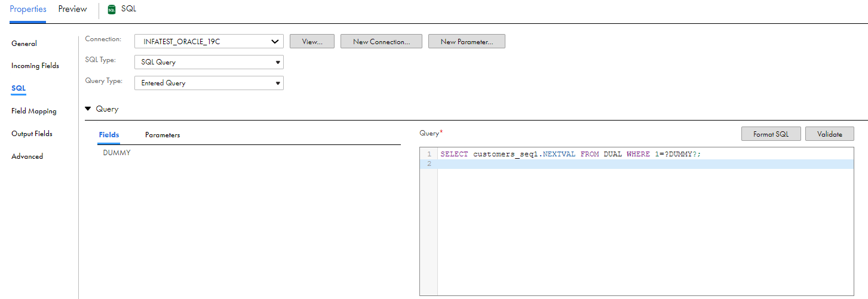The image size is (868, 299).
Task: Click the Format SQL button
Action: coord(771,134)
